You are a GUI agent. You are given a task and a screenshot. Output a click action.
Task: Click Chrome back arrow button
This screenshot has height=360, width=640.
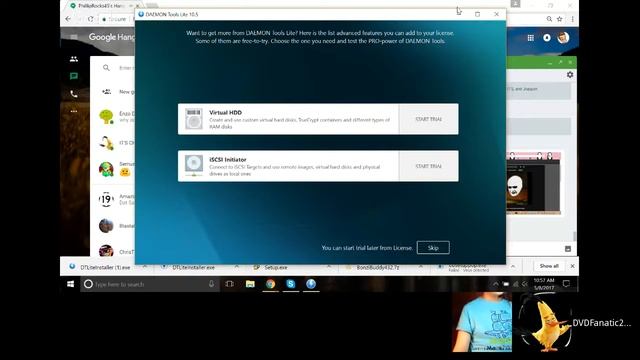pos(68,19)
